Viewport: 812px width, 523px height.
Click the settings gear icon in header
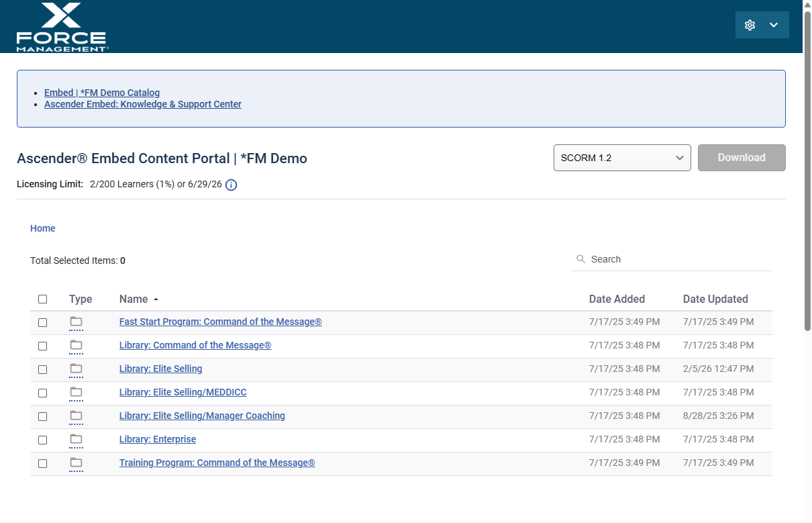tap(750, 25)
